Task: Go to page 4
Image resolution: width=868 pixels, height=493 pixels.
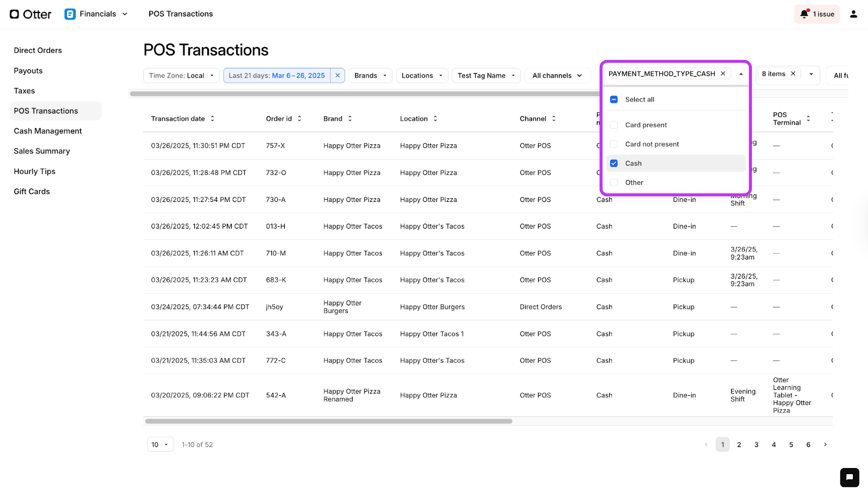Action: (x=774, y=445)
